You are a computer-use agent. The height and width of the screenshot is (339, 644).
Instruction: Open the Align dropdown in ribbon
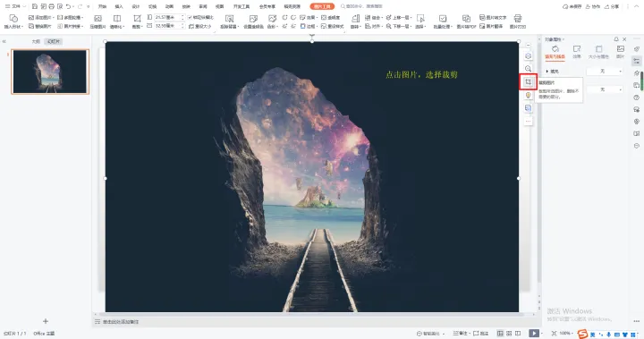[373, 26]
